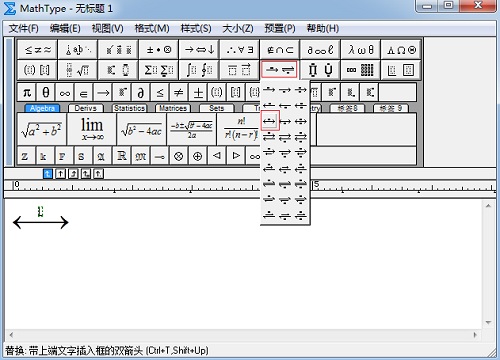Viewport: 500px width, 360px height.
Task: Insert the lim x→∞ expression
Action: (x=92, y=130)
